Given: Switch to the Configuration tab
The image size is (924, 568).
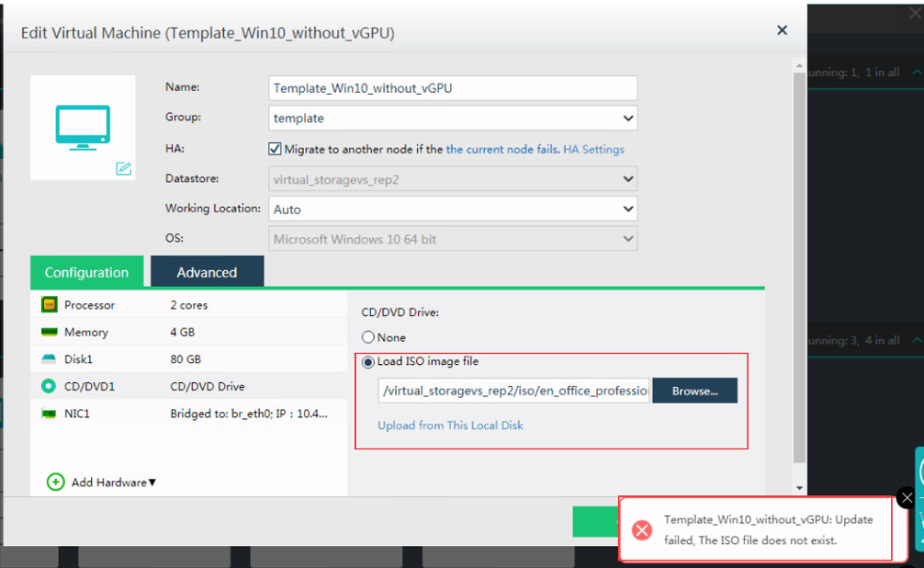Looking at the screenshot, I should tap(86, 272).
